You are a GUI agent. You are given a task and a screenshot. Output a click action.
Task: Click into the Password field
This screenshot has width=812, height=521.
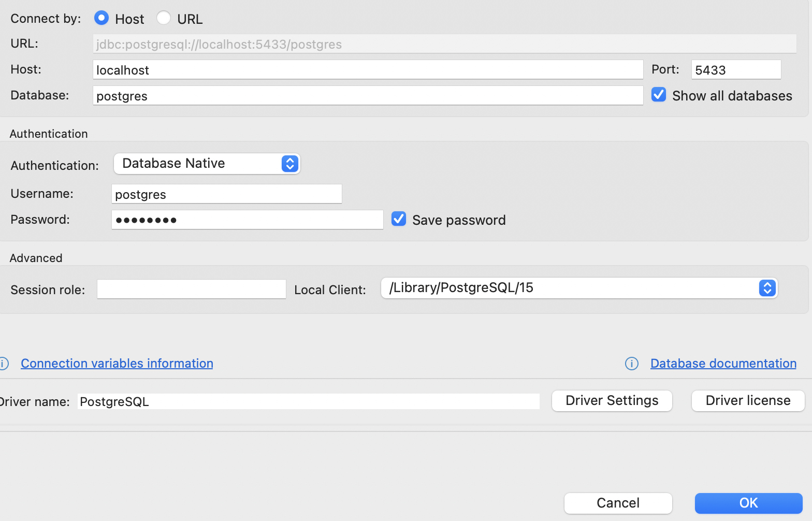(x=248, y=220)
